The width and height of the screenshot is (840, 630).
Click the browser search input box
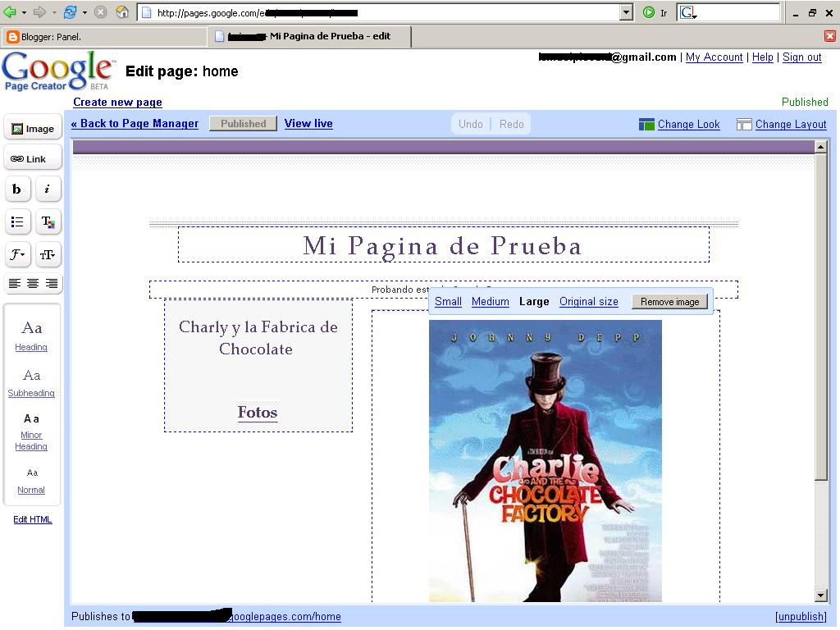(x=737, y=12)
